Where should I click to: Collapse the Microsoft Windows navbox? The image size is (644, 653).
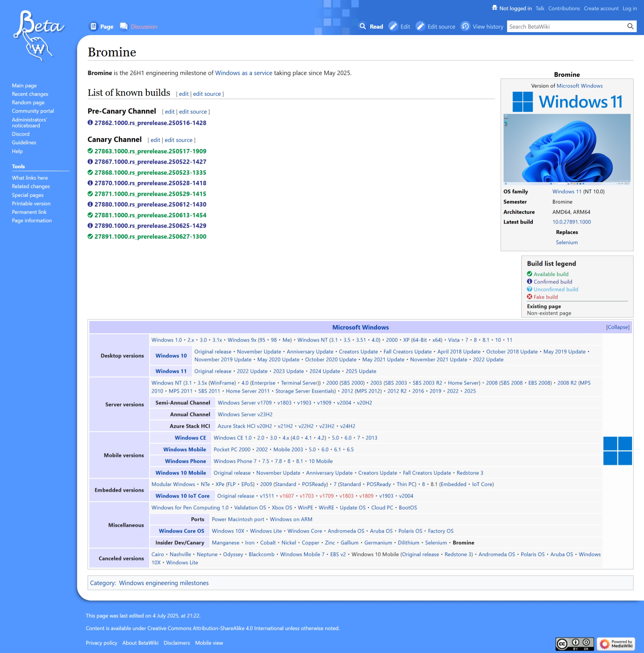tap(617, 327)
